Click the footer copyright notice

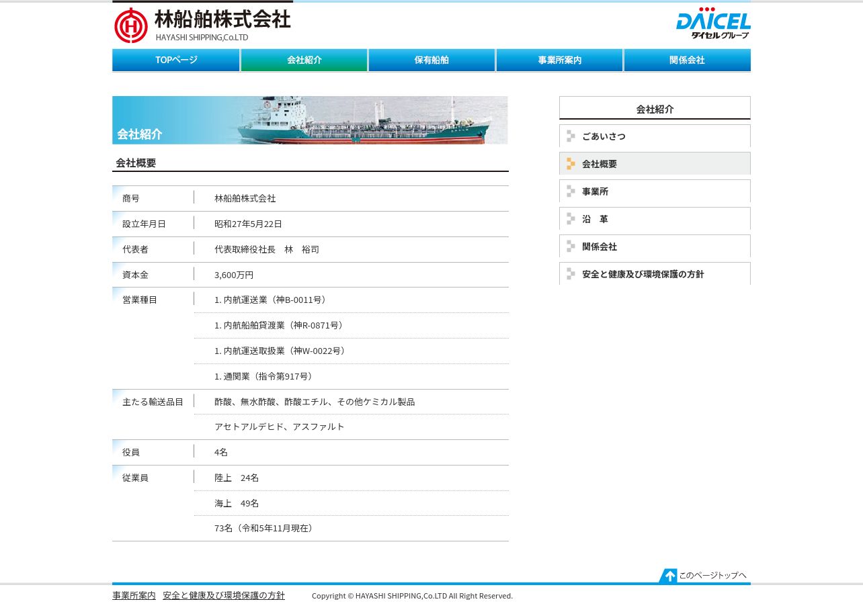click(412, 596)
